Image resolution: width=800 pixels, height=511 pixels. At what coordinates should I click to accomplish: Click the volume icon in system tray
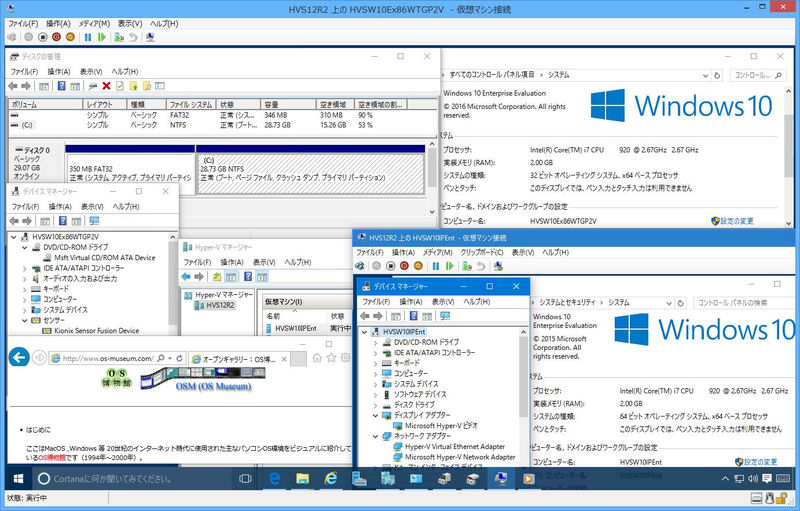point(753,478)
